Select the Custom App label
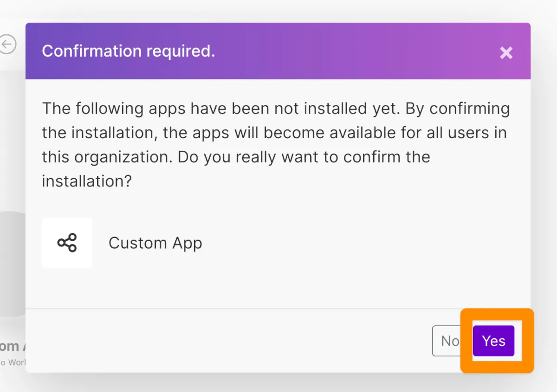The width and height of the screenshot is (557, 392). [x=155, y=243]
